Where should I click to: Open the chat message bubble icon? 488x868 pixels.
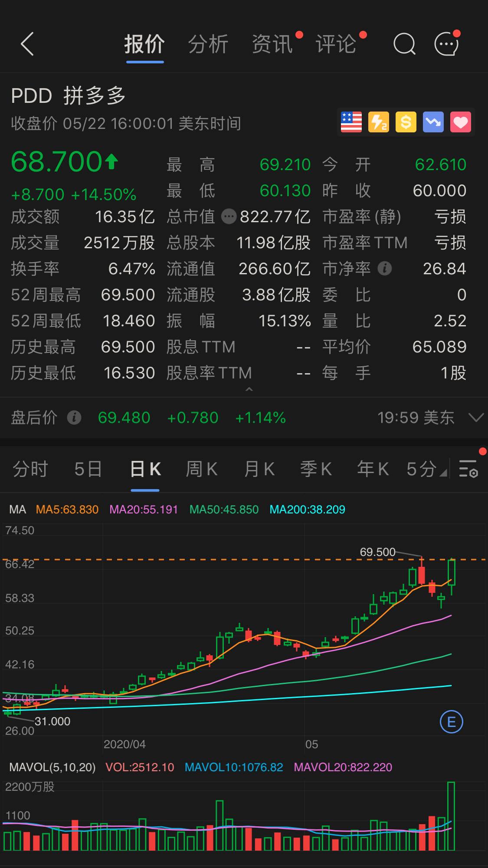pos(447,44)
